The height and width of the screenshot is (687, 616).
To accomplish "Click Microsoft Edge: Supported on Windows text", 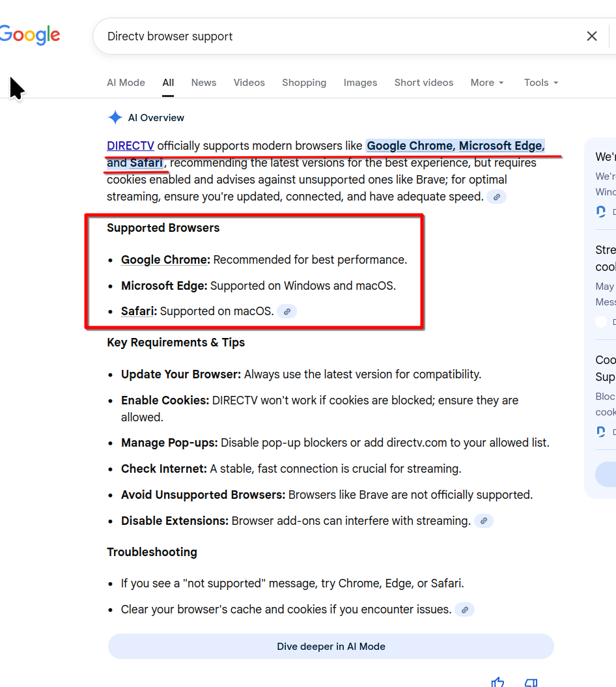I will [x=259, y=286].
